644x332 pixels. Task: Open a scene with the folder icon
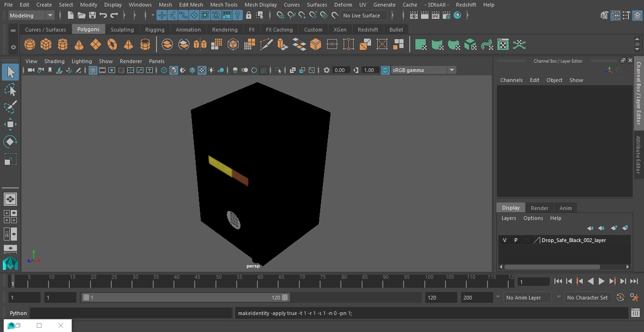coord(82,16)
